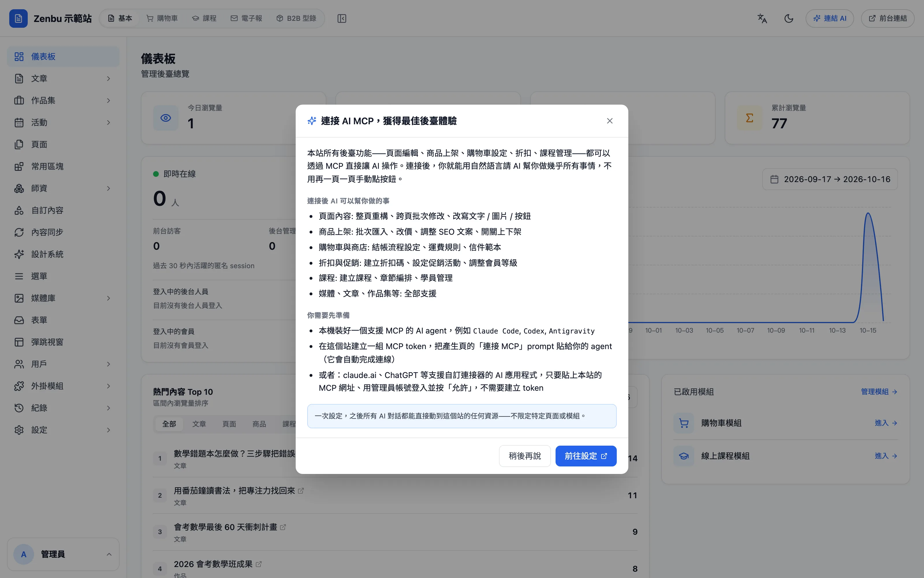
Task: Expand the 媒體庫 sidebar chevron
Action: pos(109,298)
